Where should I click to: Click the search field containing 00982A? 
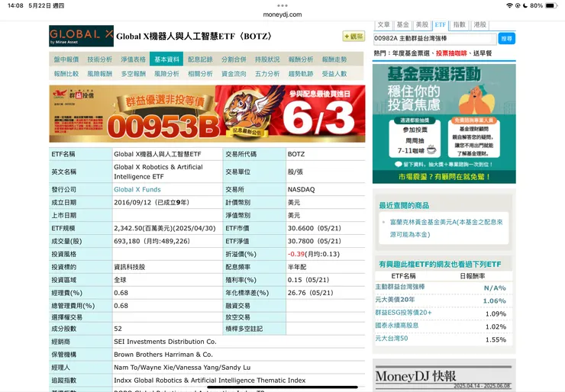434,39
